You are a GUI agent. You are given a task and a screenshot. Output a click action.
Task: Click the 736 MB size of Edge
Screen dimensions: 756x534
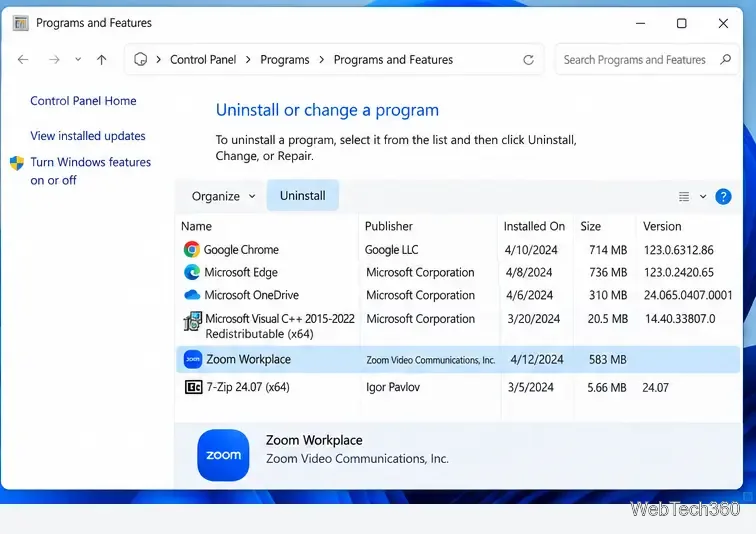click(608, 272)
